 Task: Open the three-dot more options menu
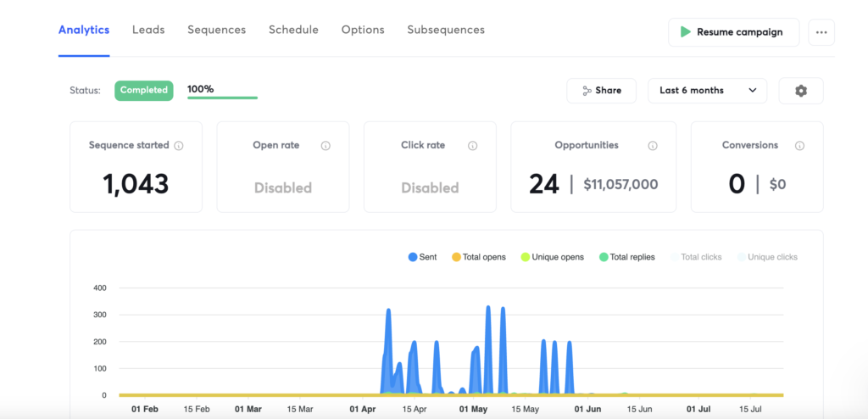tap(821, 32)
